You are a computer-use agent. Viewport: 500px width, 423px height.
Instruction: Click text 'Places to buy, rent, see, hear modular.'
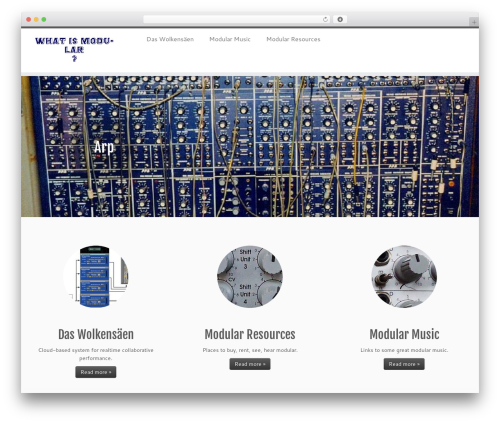250,350
